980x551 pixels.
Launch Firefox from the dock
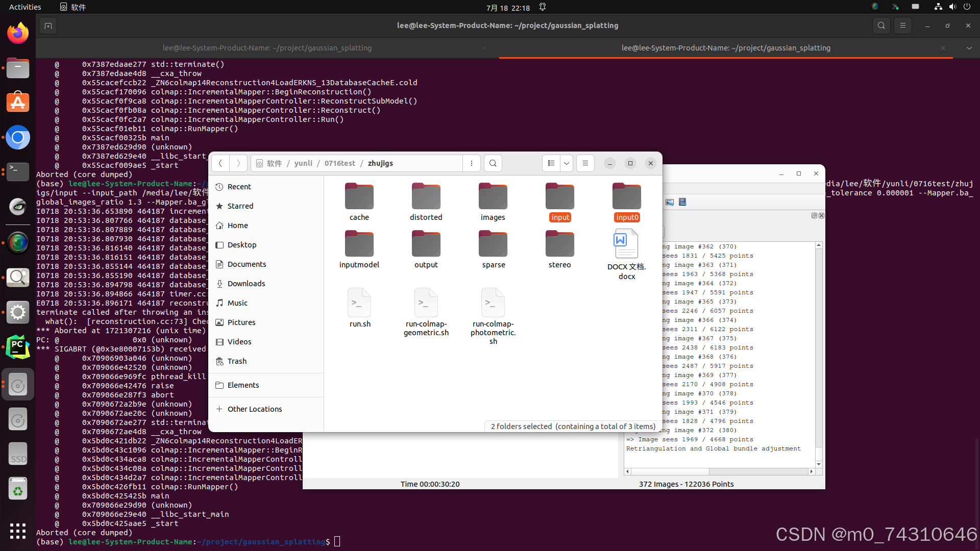(x=18, y=34)
